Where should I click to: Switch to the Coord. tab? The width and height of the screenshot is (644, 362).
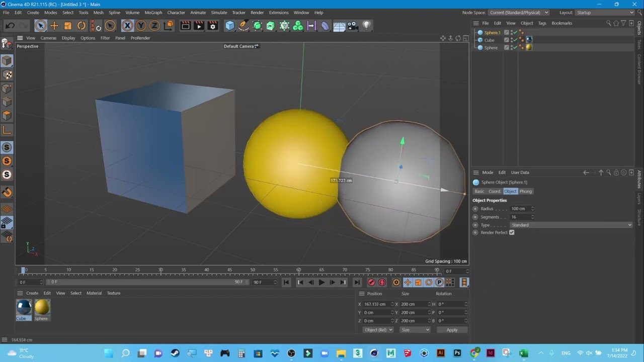pyautogui.click(x=495, y=192)
